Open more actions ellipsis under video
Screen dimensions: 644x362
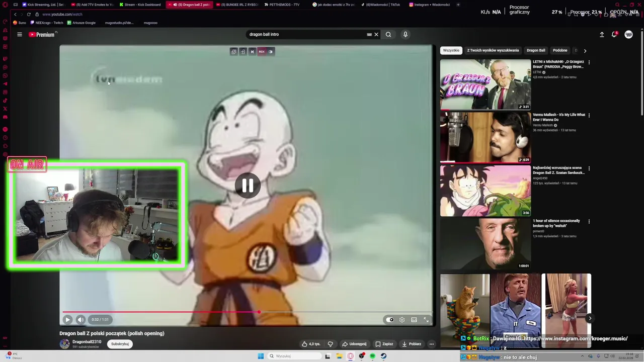(431, 344)
